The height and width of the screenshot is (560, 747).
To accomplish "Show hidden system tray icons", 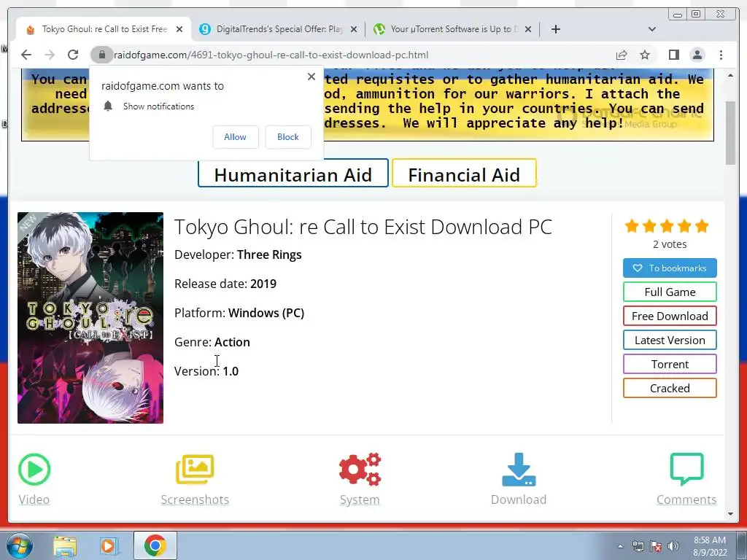I will (x=620, y=546).
